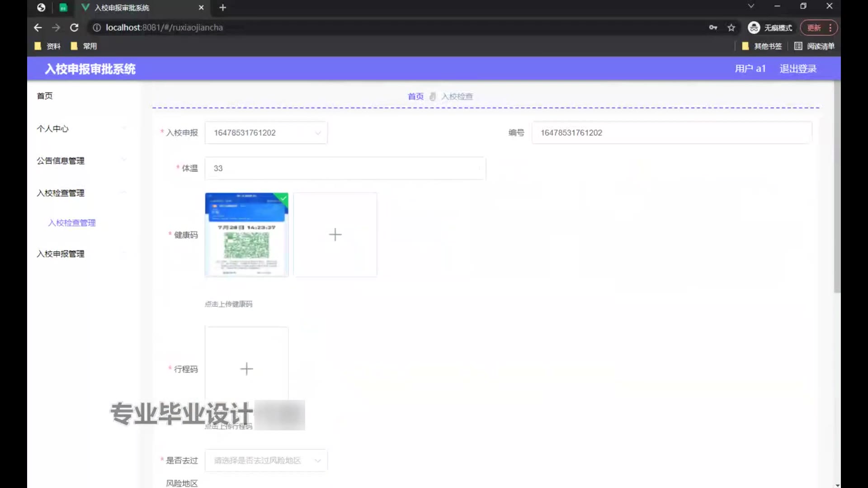
Task: Click the 退出登录 link
Action: coord(798,69)
